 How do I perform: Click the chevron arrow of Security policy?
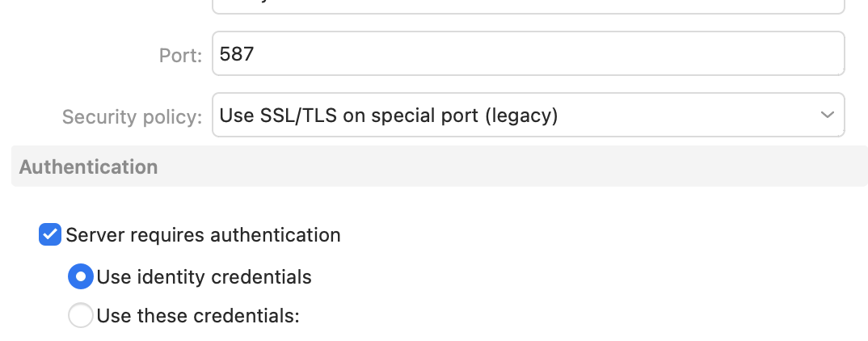(x=827, y=116)
